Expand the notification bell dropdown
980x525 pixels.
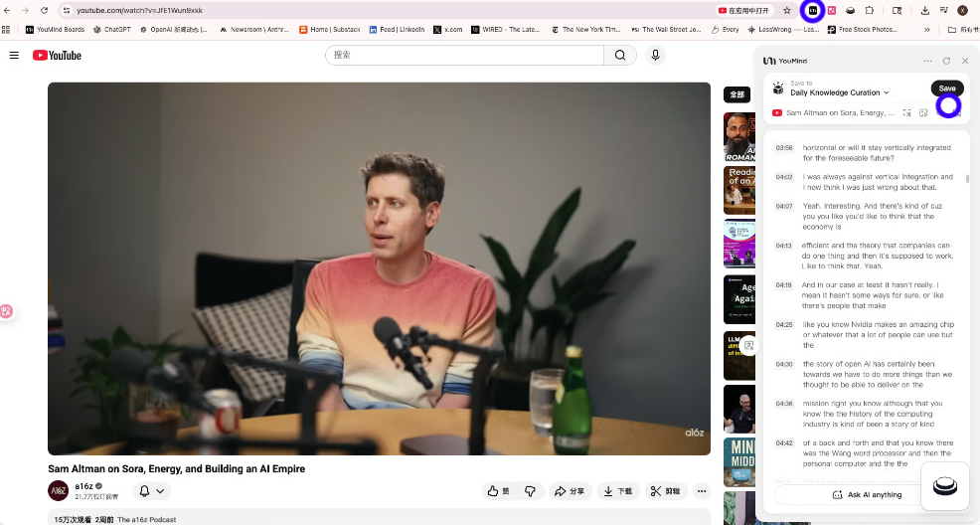pos(151,491)
